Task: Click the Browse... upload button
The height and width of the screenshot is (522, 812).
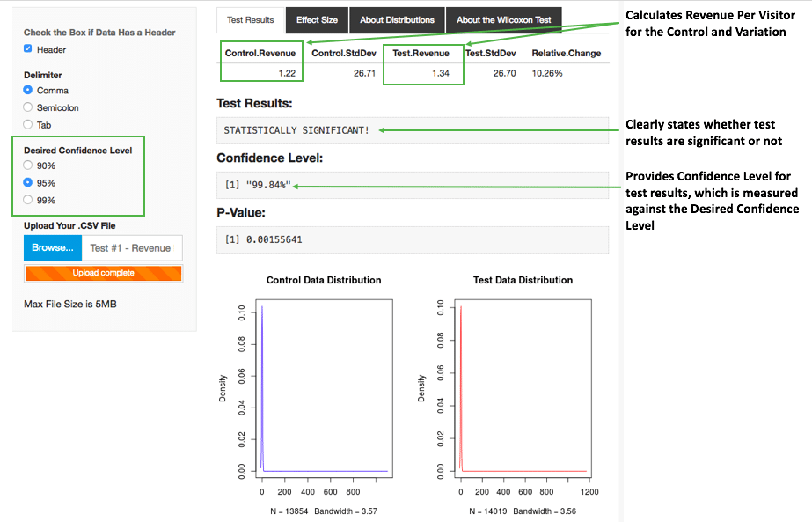Action: pos(53,248)
